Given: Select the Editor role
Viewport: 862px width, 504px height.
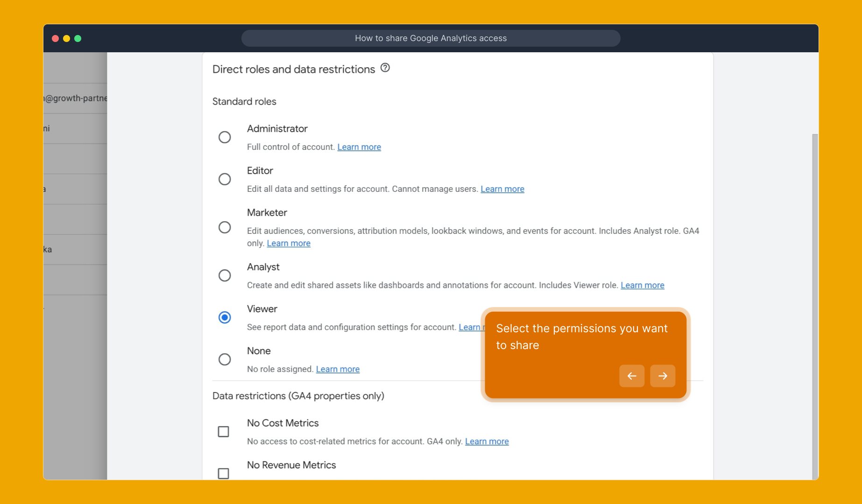Looking at the screenshot, I should tap(225, 179).
